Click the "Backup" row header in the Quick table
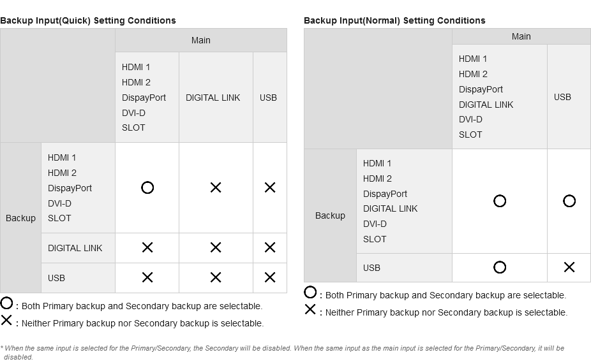 pos(20,218)
